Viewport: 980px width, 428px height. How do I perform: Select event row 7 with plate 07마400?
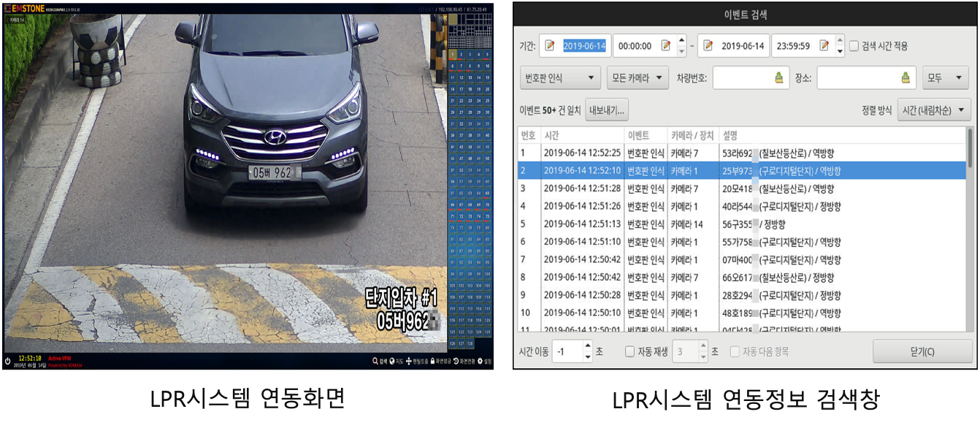tap(742, 259)
